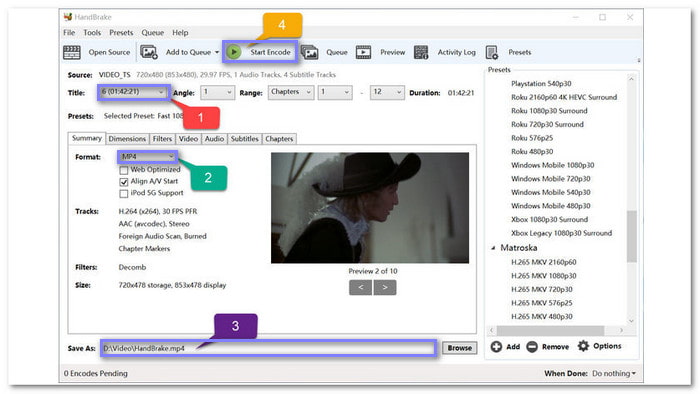This screenshot has width=700, height=394.
Task: Click the Preview toolbar icon
Action: pos(363,52)
